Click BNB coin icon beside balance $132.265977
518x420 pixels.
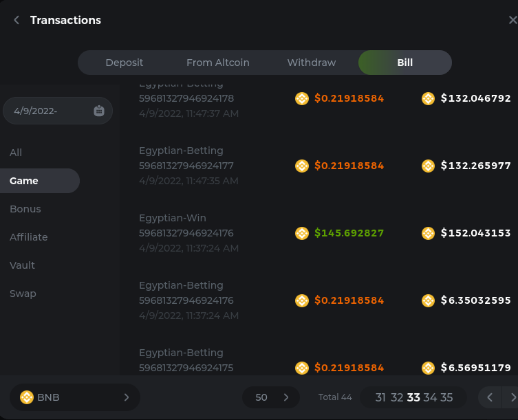[x=428, y=166]
